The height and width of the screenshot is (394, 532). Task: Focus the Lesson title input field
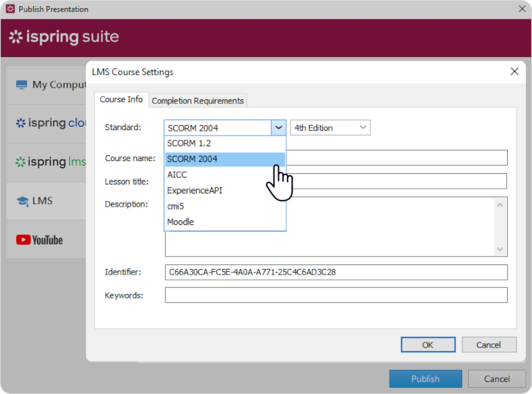pos(396,181)
